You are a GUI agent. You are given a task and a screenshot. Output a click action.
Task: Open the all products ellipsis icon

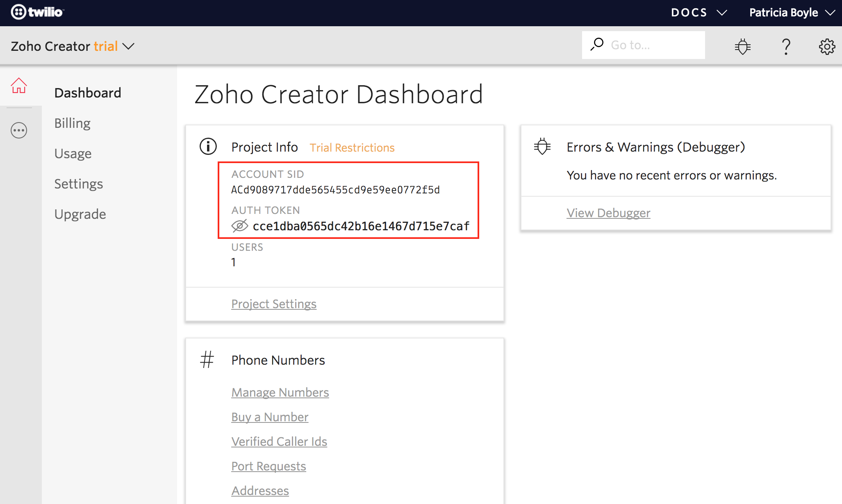click(x=19, y=130)
